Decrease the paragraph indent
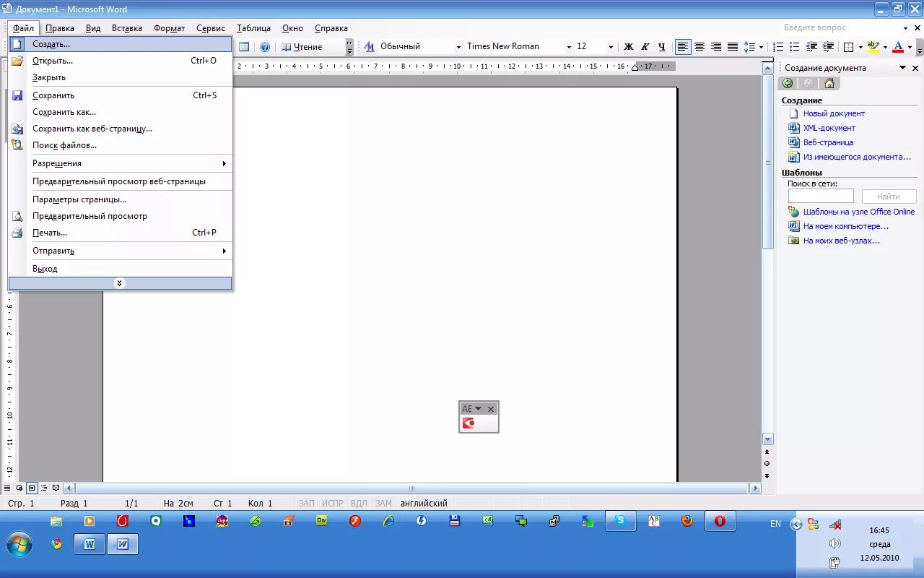The height and width of the screenshot is (578, 924). 811,47
